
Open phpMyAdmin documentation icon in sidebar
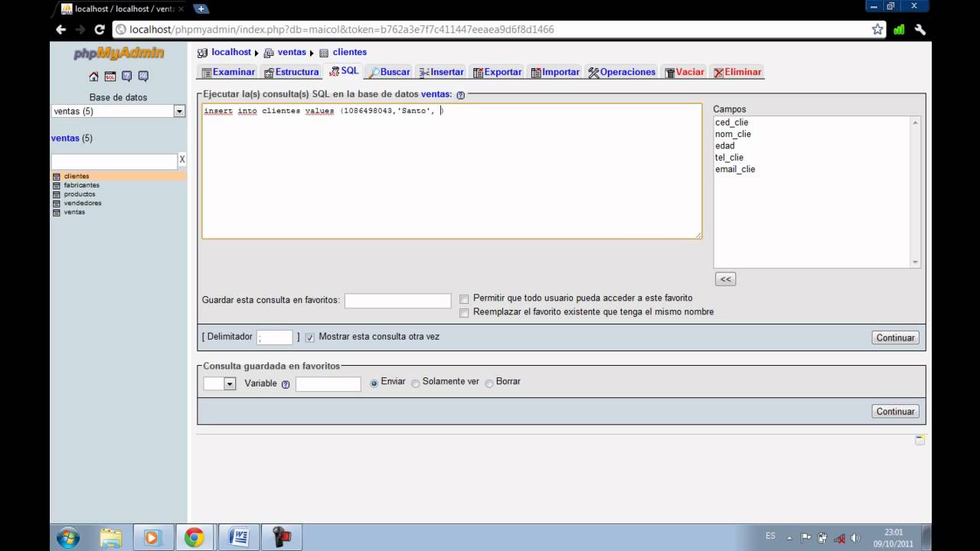[126, 77]
